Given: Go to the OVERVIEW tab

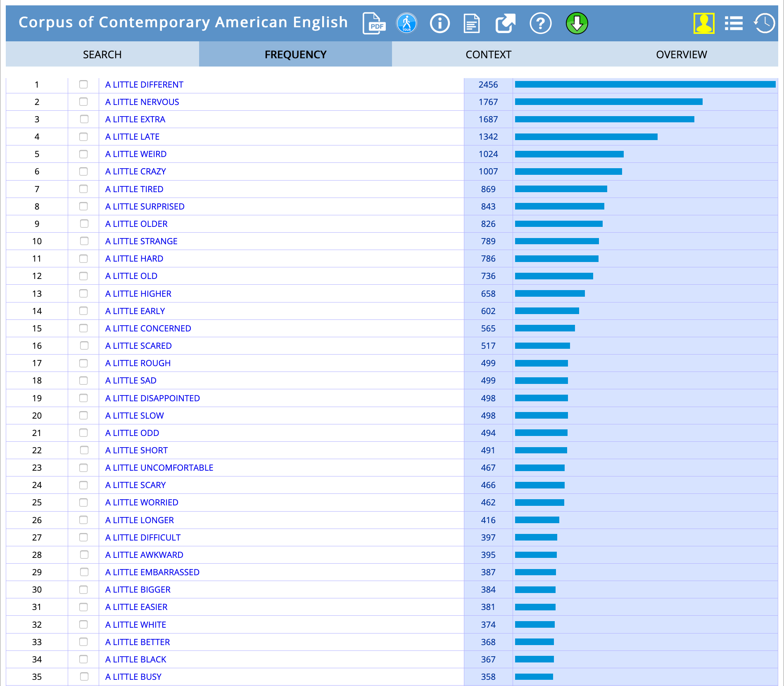Looking at the screenshot, I should pyautogui.click(x=682, y=55).
